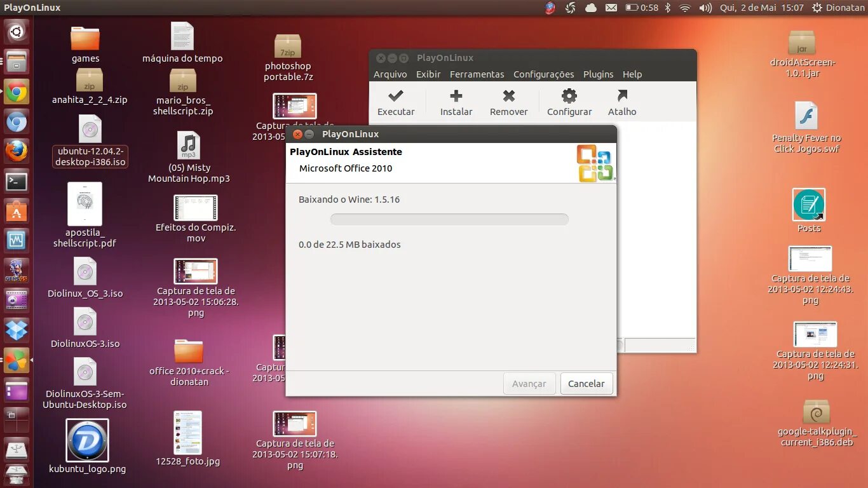Click the Atalho shortcut arrow icon

coord(622,96)
